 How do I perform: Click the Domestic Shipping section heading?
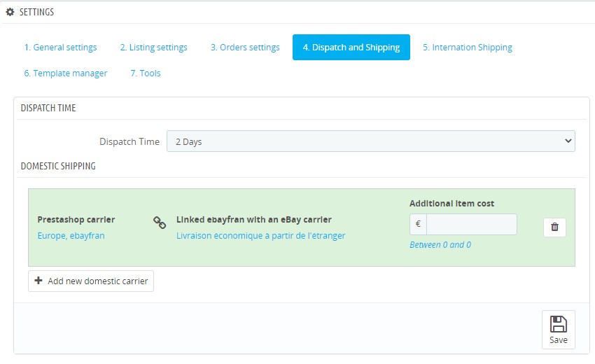(x=58, y=166)
